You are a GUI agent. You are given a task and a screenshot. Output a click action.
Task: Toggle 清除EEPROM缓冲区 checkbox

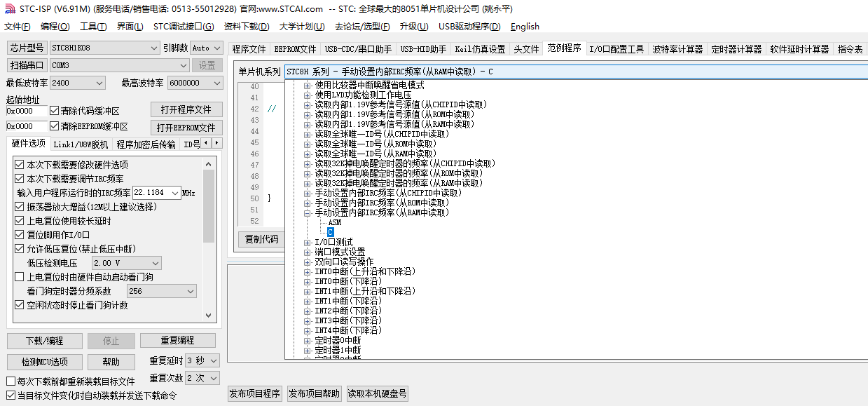tap(55, 126)
